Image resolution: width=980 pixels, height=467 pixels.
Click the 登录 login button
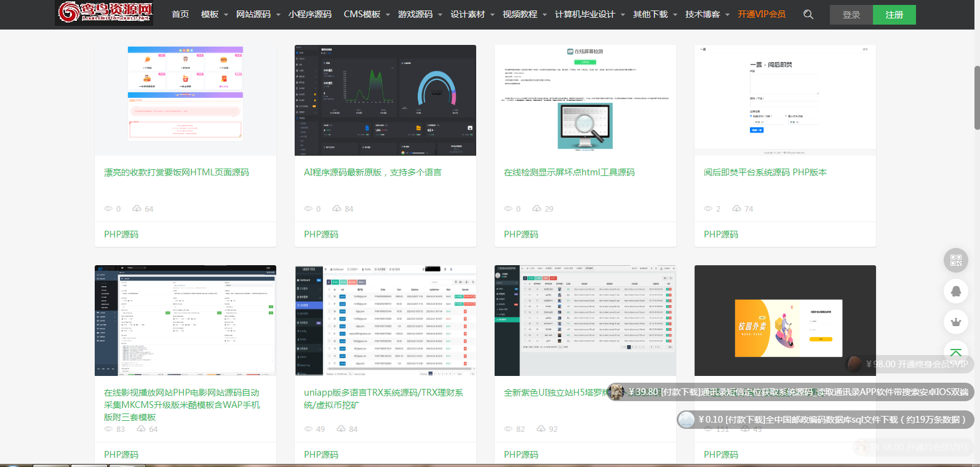(x=851, y=15)
